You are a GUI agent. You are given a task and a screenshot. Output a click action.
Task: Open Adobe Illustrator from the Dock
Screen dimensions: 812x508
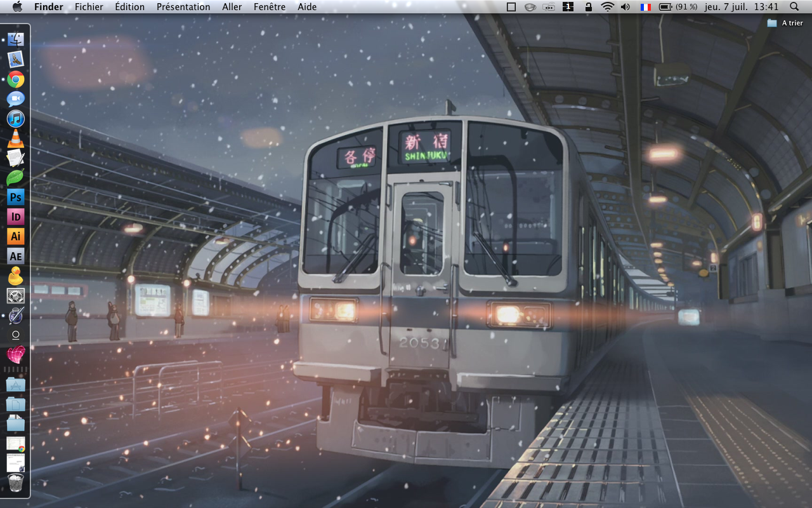(15, 236)
